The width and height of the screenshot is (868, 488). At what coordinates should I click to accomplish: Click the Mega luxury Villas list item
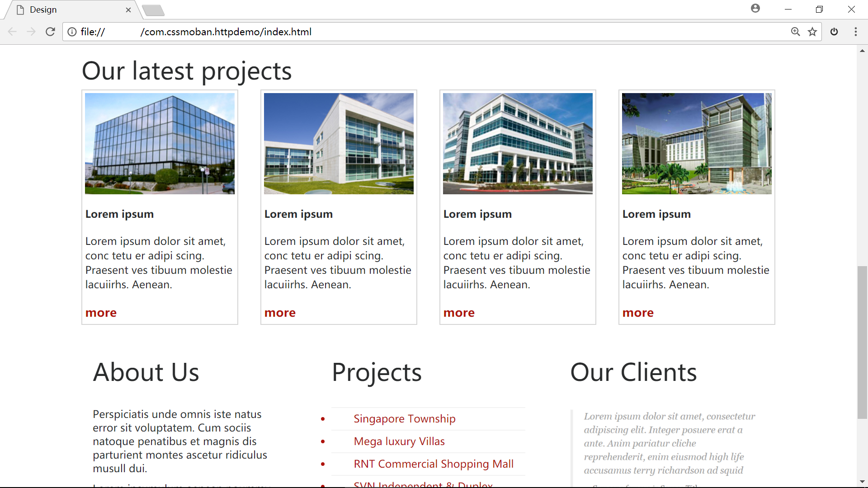(x=400, y=441)
